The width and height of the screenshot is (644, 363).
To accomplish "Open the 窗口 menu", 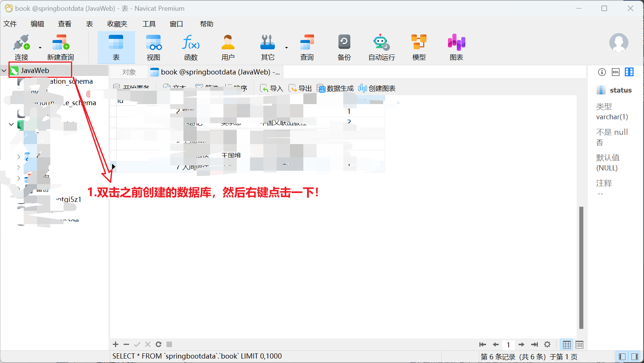I will [x=176, y=24].
